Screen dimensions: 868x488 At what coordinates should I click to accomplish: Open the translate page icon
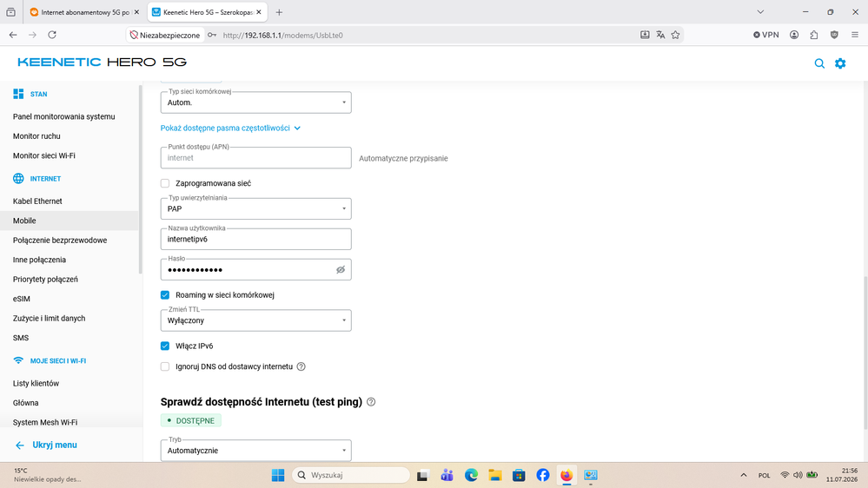pos(660,35)
